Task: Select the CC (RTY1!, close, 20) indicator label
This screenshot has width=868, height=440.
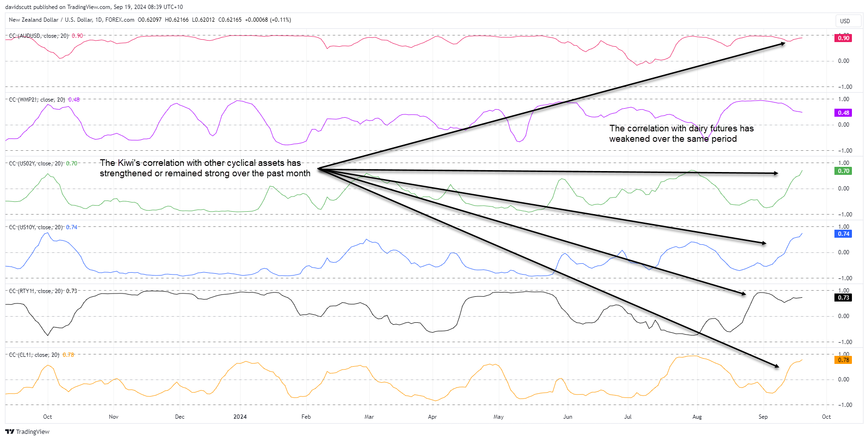Action: pos(36,291)
